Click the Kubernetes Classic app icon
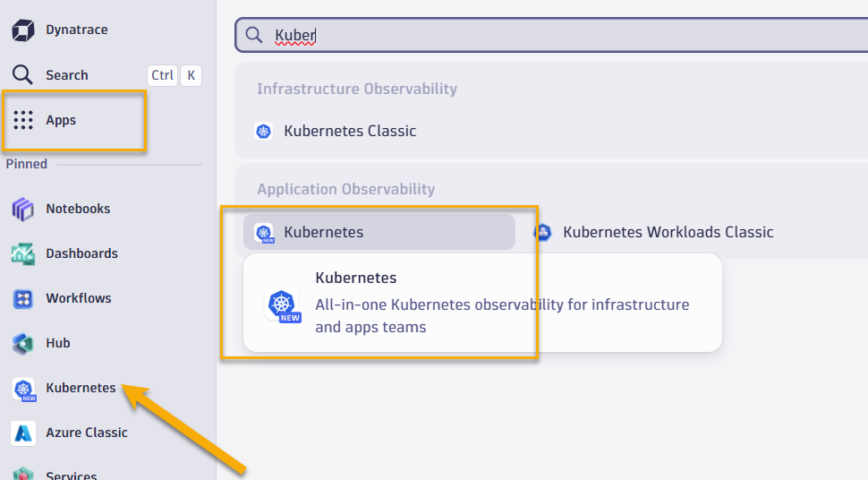This screenshot has width=868, height=480. 263,132
